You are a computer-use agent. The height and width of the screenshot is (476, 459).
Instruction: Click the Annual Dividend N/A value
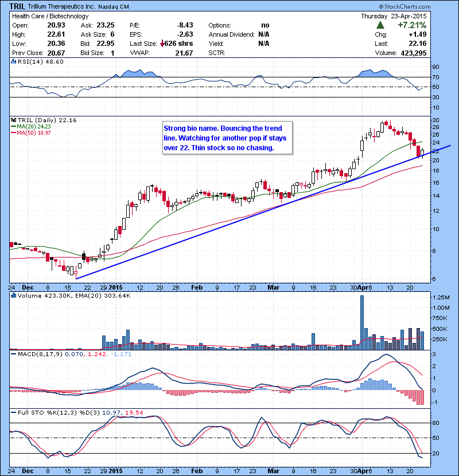tap(264, 34)
